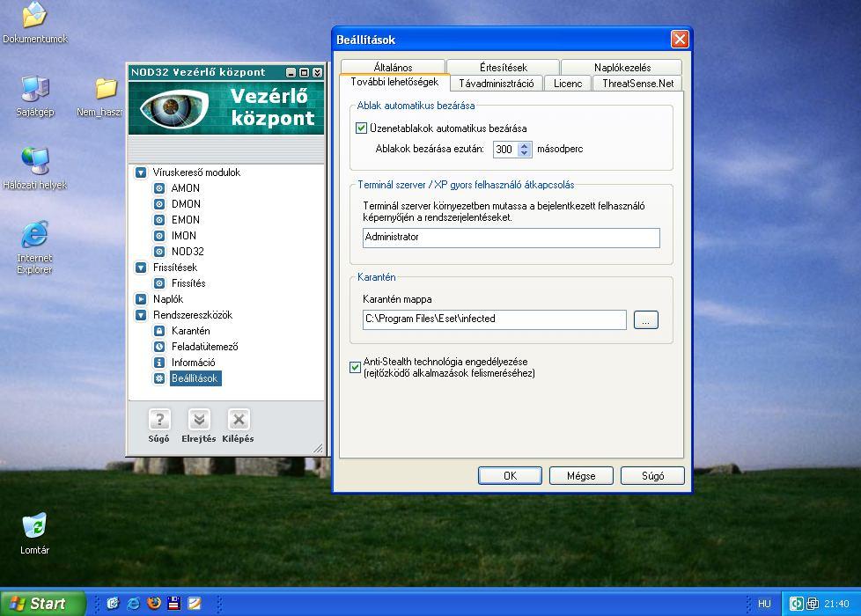Image resolution: width=861 pixels, height=616 pixels.
Task: Toggle Üzenetablakok automatikus bezárása checkbox
Action: (x=361, y=128)
